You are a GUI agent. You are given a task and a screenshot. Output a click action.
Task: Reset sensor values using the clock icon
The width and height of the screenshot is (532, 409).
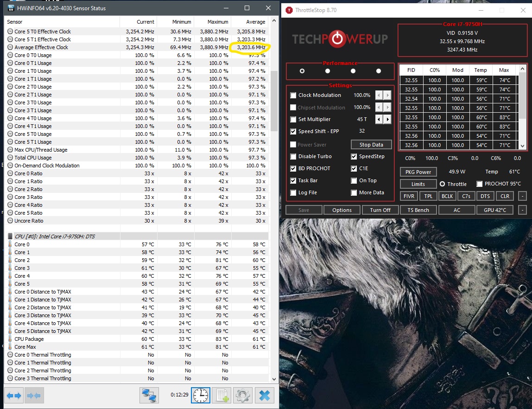pyautogui.click(x=201, y=396)
